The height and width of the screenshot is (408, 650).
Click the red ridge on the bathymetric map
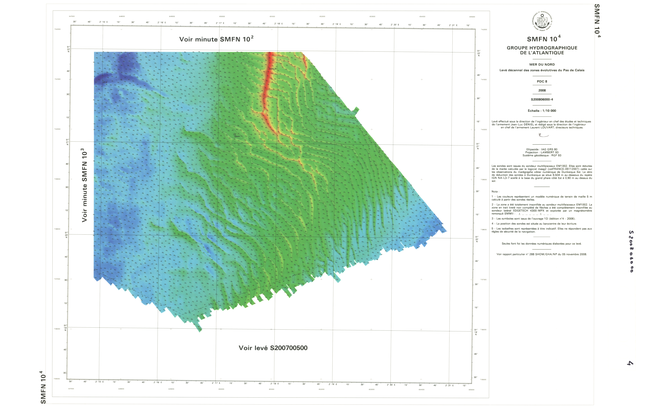coord(268,85)
